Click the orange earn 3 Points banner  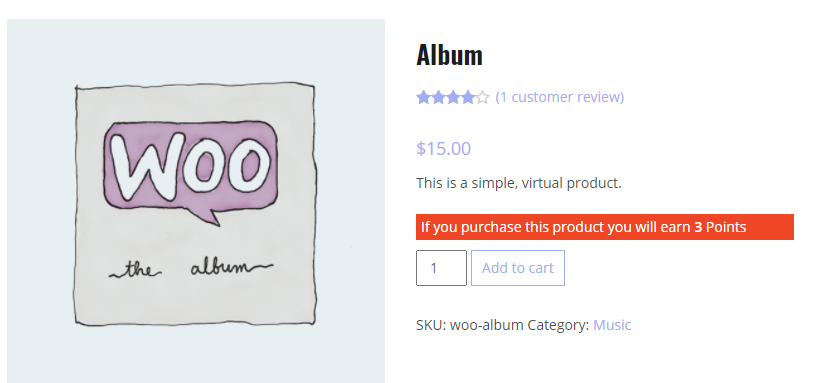pyautogui.click(x=605, y=227)
